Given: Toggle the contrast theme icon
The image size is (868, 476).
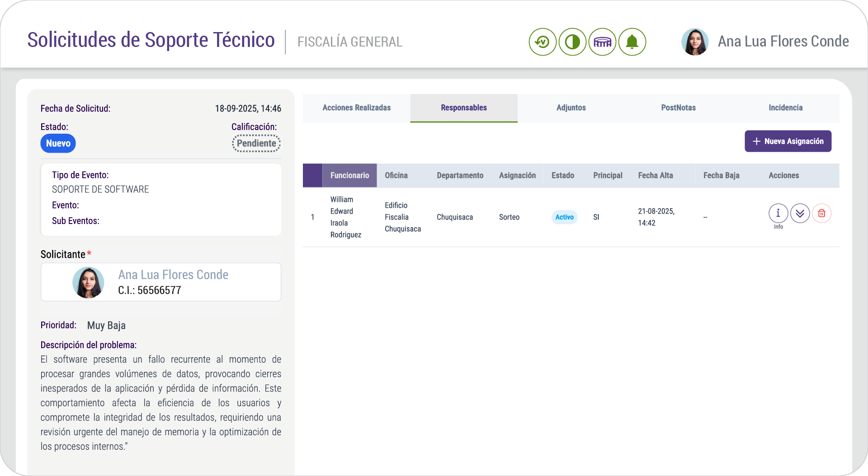Looking at the screenshot, I should [572, 42].
